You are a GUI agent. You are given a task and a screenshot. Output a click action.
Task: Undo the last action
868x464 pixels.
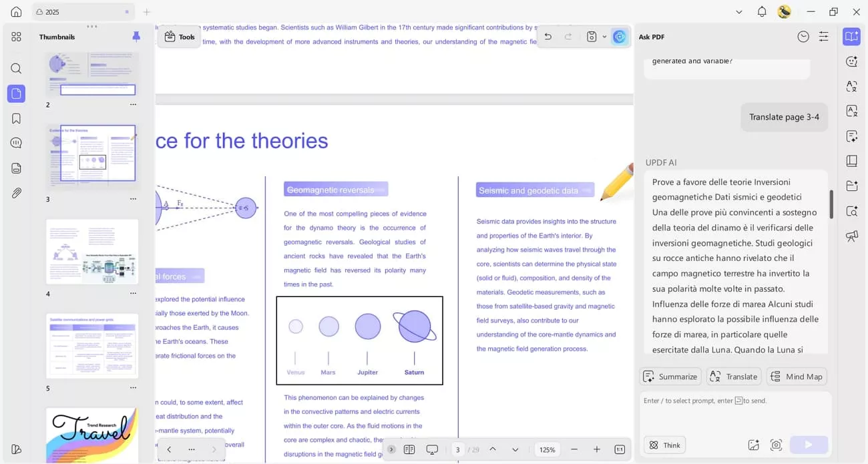click(548, 37)
